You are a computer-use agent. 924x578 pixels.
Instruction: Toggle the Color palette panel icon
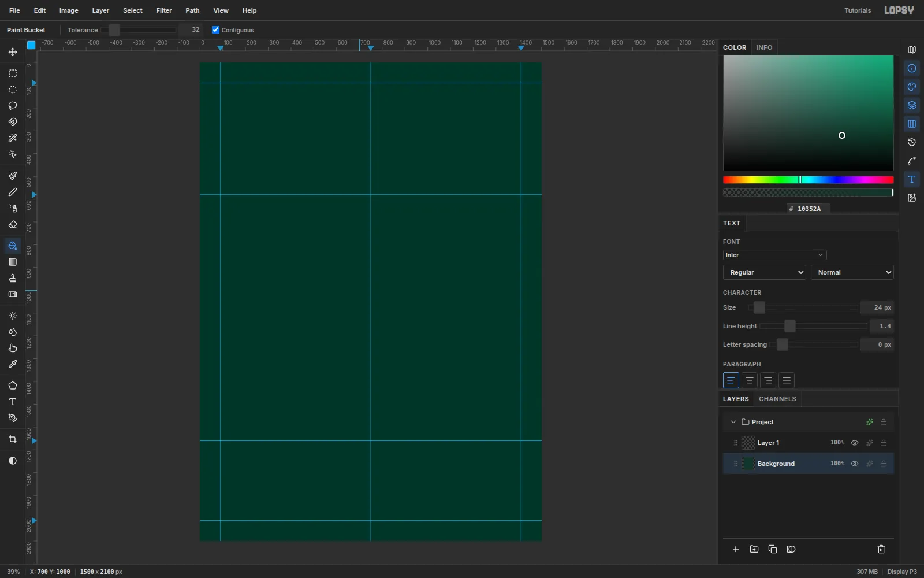[912, 87]
